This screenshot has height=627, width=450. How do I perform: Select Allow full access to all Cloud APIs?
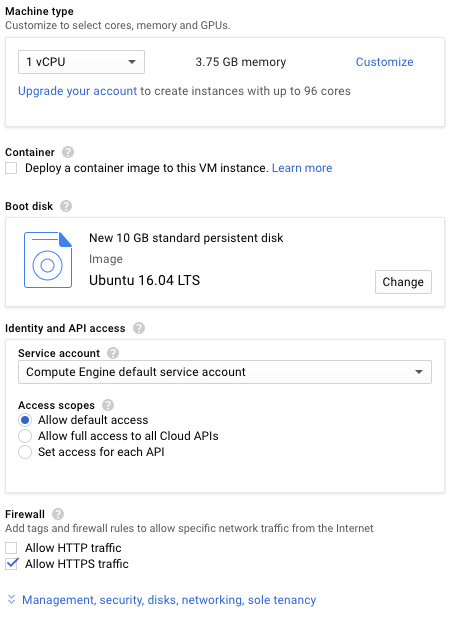(x=25, y=436)
